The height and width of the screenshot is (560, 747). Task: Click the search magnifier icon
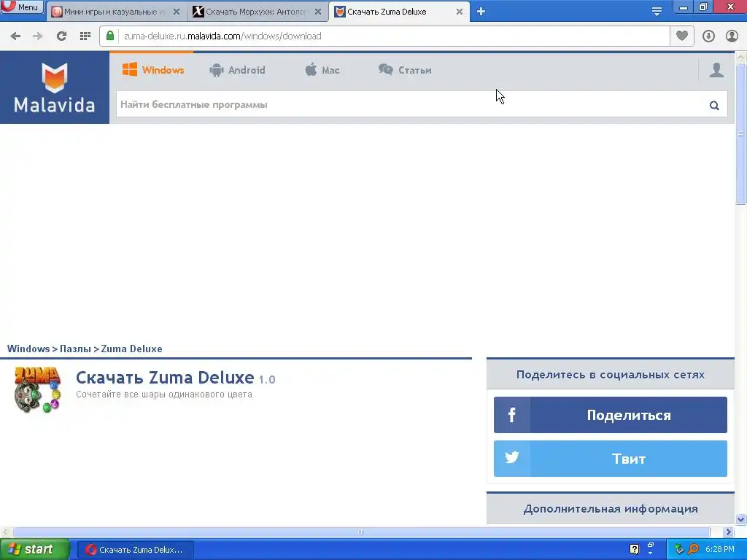tap(714, 105)
